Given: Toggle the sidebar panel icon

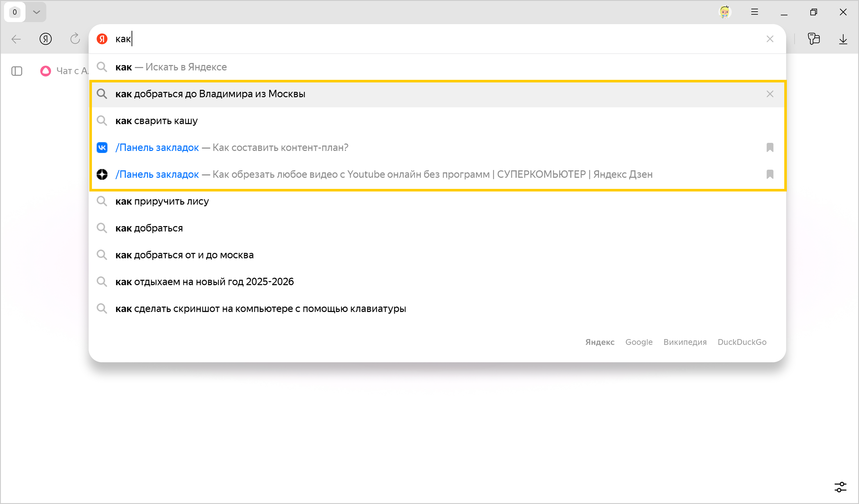Looking at the screenshot, I should click(17, 71).
